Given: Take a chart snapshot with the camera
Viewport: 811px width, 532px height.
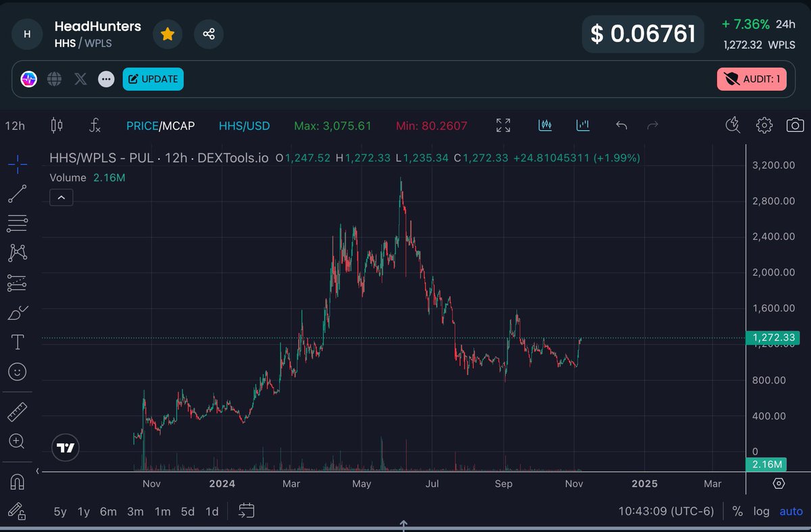Looking at the screenshot, I should click(x=795, y=125).
